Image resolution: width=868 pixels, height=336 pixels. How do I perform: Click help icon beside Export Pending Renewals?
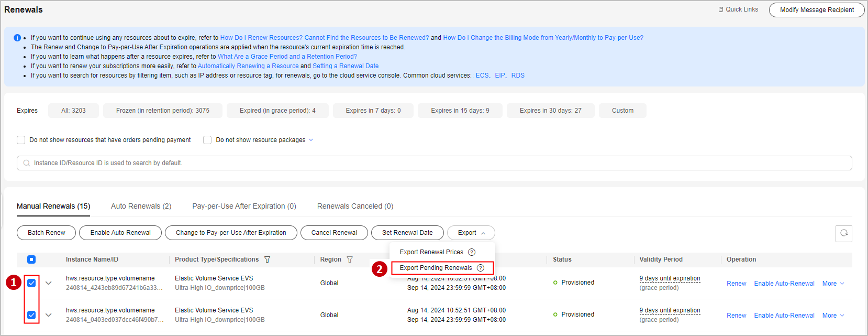481,268
